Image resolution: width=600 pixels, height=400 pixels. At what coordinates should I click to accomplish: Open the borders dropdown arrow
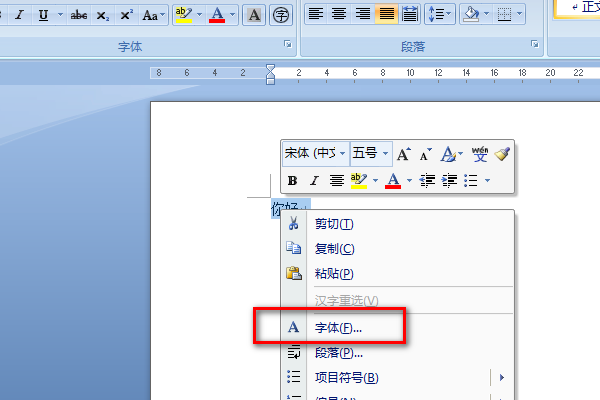(x=520, y=14)
